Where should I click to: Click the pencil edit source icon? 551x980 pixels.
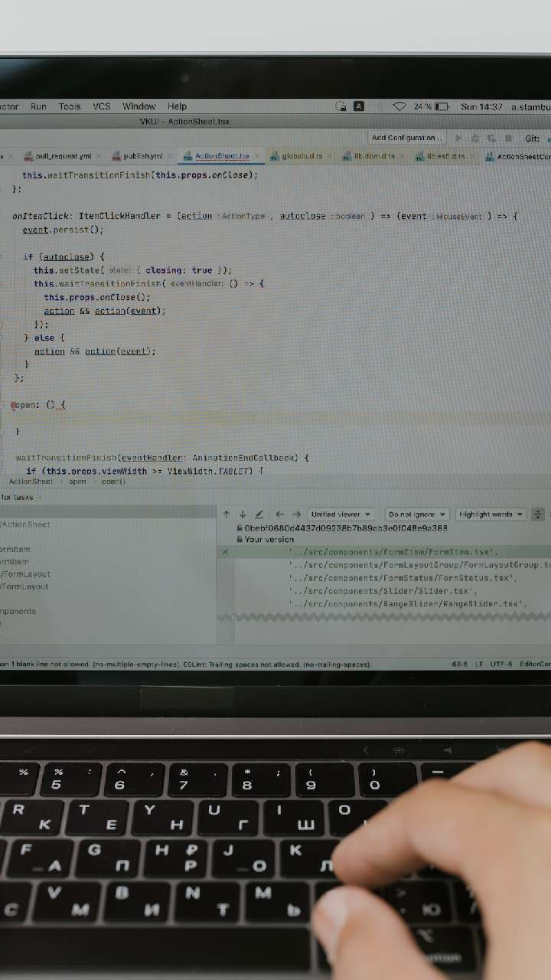click(x=259, y=514)
